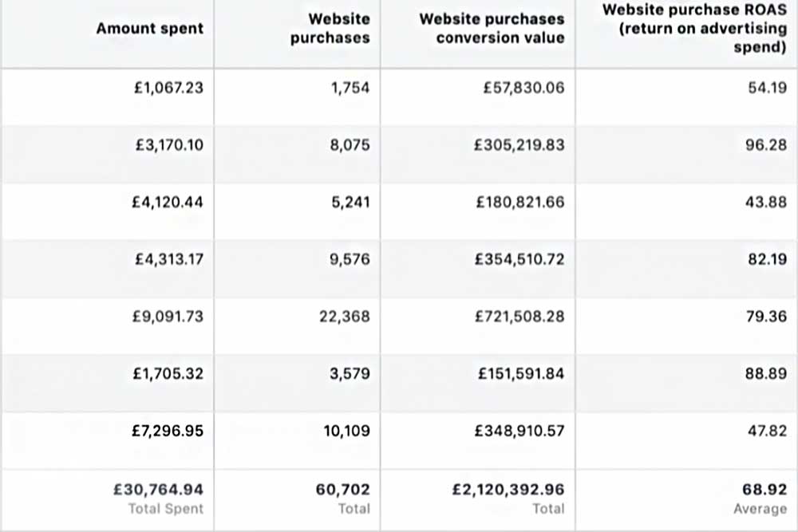Click the Website purchases column header

tap(330, 29)
